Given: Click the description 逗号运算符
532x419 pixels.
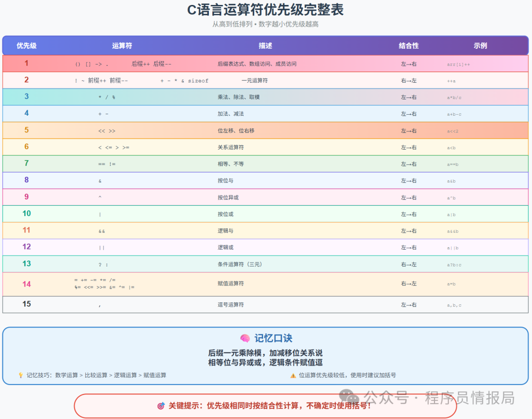Looking at the screenshot, I should pyautogui.click(x=231, y=304).
